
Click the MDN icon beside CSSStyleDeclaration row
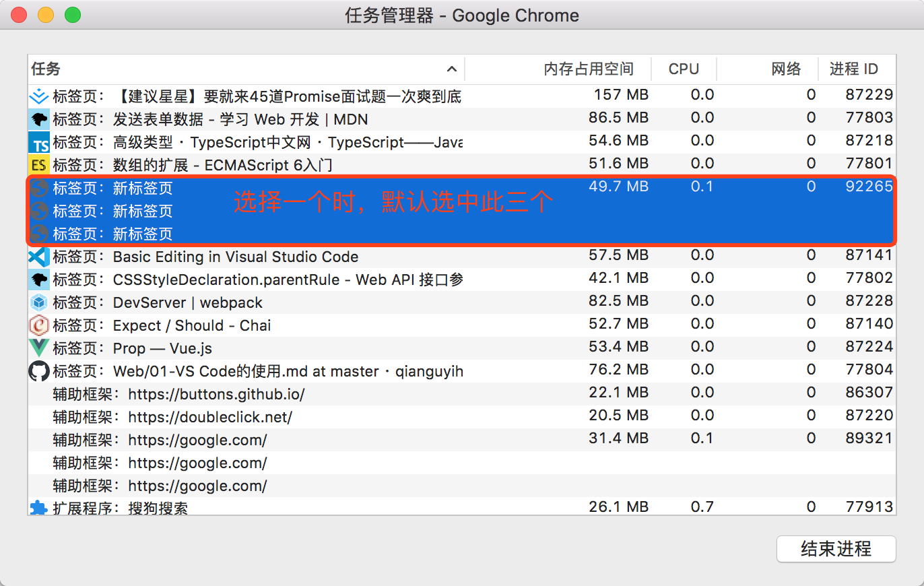point(39,280)
